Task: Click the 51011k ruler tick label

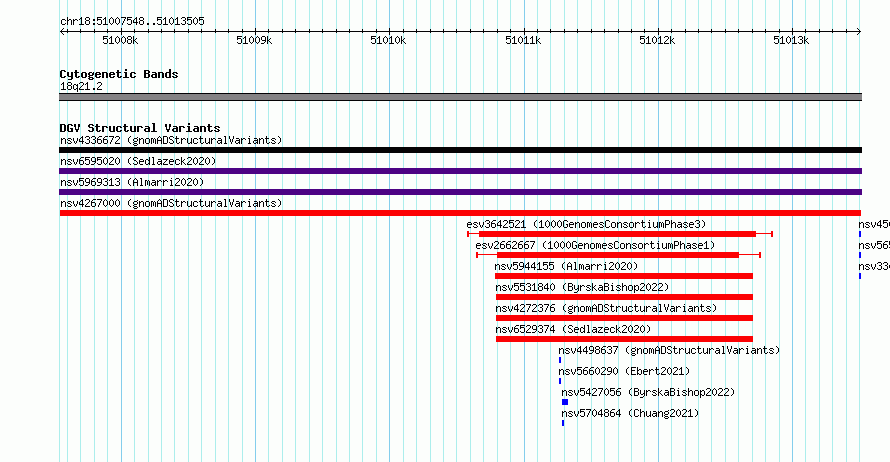Action: coord(523,40)
